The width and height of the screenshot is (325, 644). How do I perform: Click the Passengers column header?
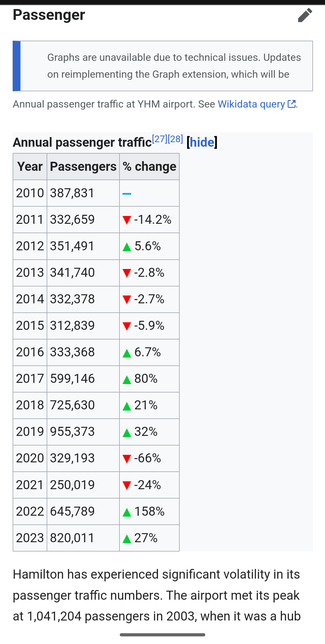click(83, 167)
